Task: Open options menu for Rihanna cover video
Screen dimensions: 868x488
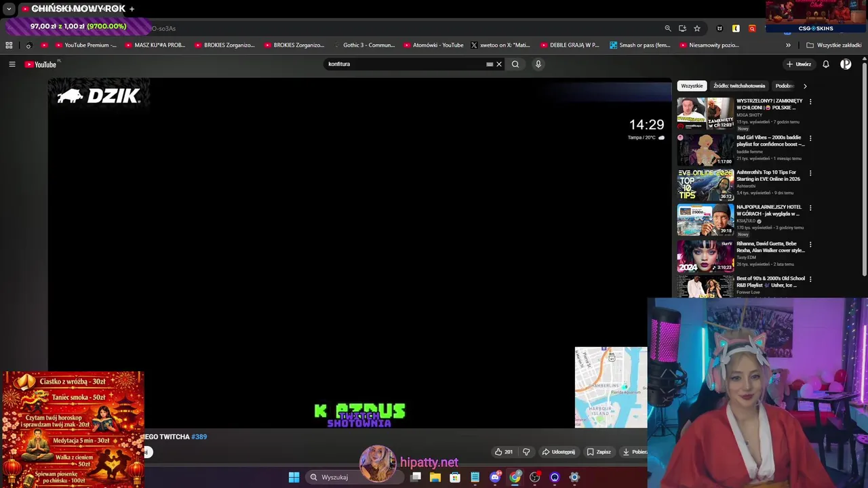Action: coord(810,244)
